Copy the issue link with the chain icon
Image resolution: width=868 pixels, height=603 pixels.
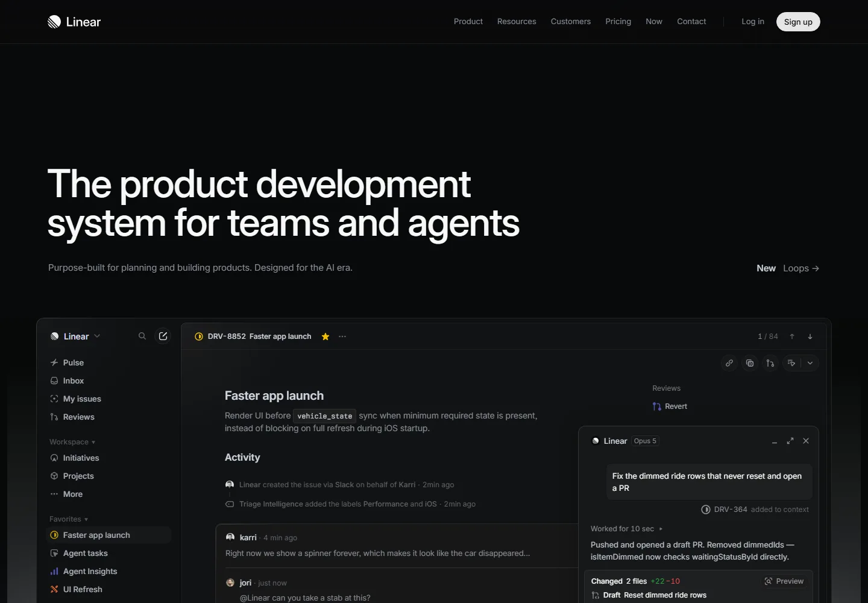coord(729,363)
